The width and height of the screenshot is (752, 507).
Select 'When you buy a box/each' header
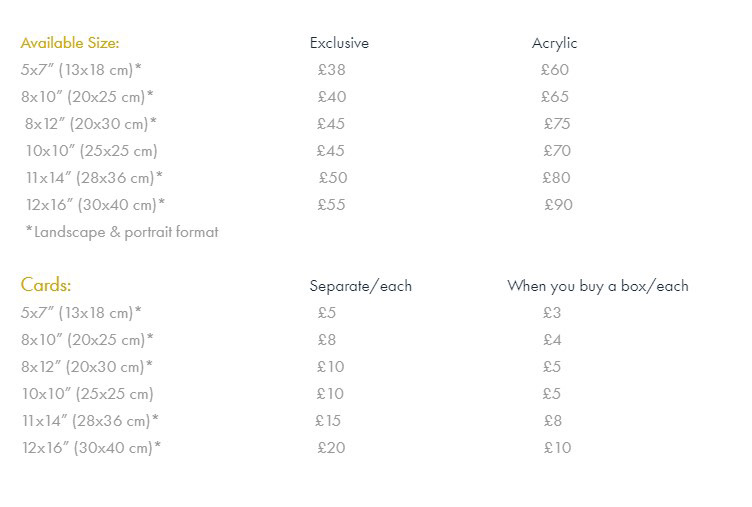tap(598, 286)
